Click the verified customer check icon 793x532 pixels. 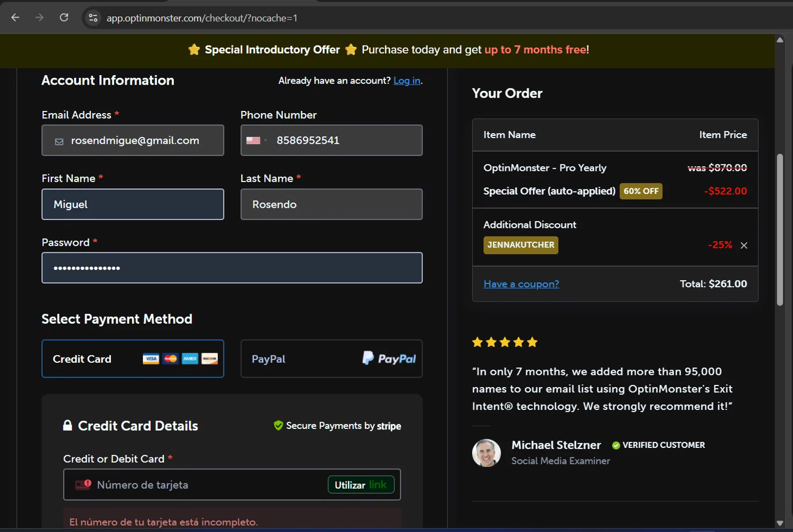(616, 445)
